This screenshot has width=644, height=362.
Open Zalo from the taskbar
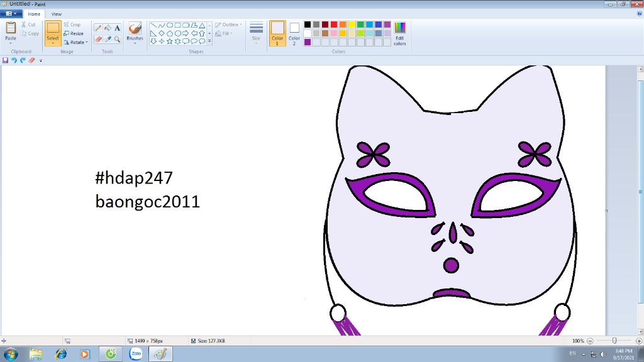pyautogui.click(x=136, y=354)
